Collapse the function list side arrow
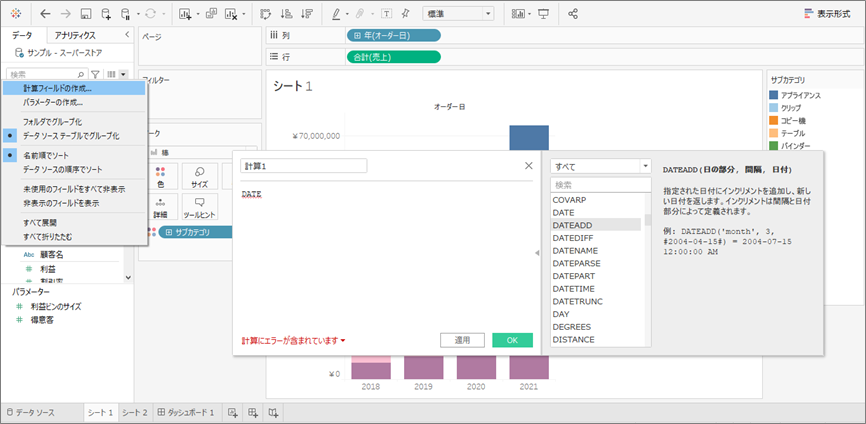 click(x=537, y=253)
